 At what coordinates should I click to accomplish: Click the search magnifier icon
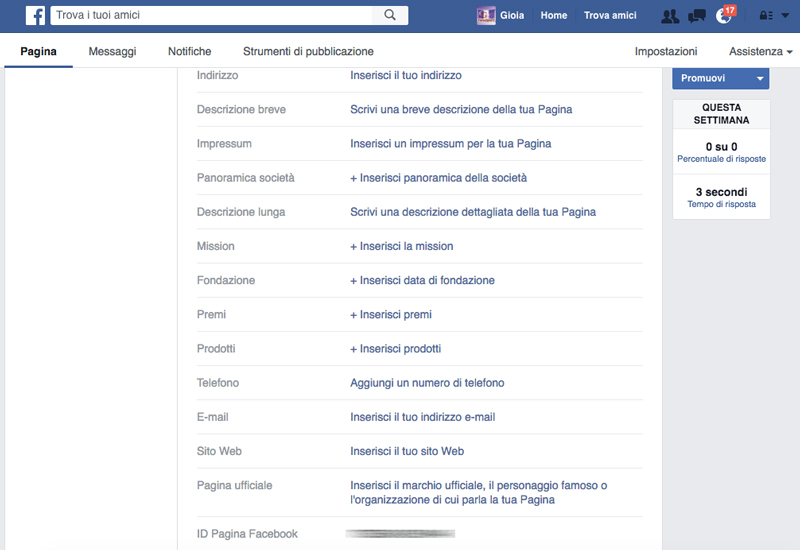(390, 16)
